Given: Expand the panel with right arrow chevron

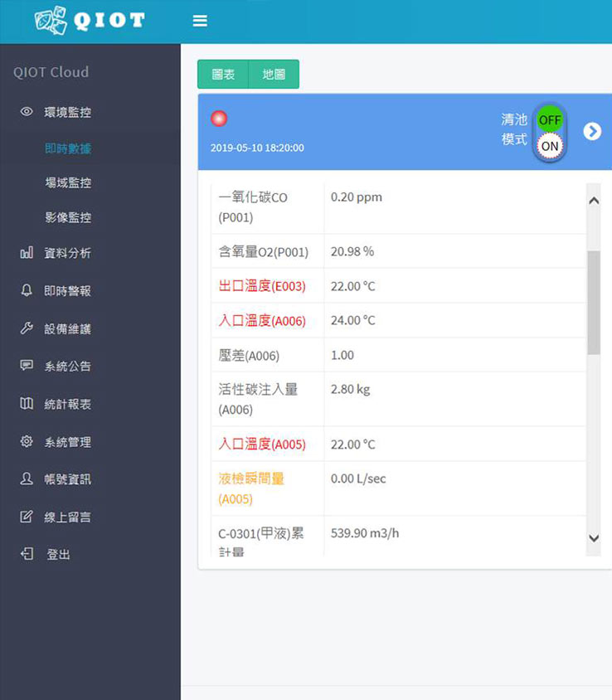Looking at the screenshot, I should pos(591,132).
